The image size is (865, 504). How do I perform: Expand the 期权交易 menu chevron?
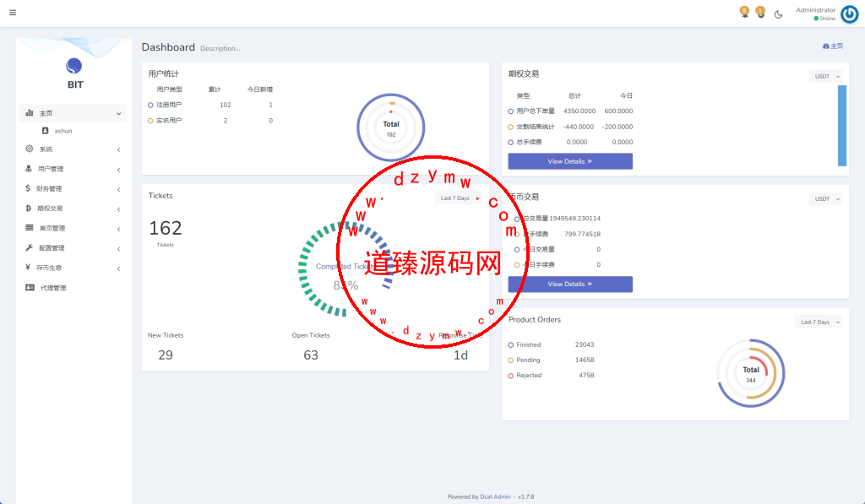pos(118,209)
